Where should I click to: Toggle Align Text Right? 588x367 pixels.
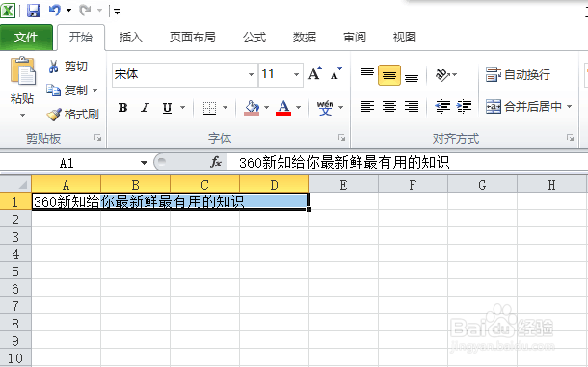412,107
